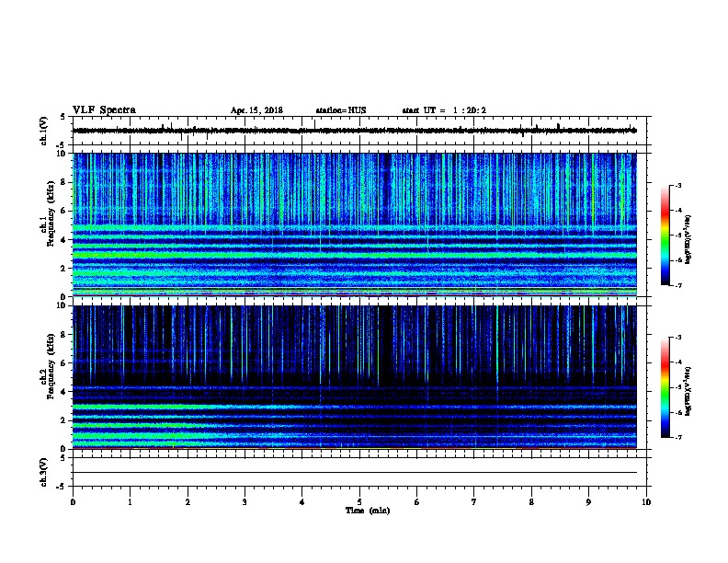
Task: Click the "-7" label on ch.1 colorbar
Action: coord(678,285)
